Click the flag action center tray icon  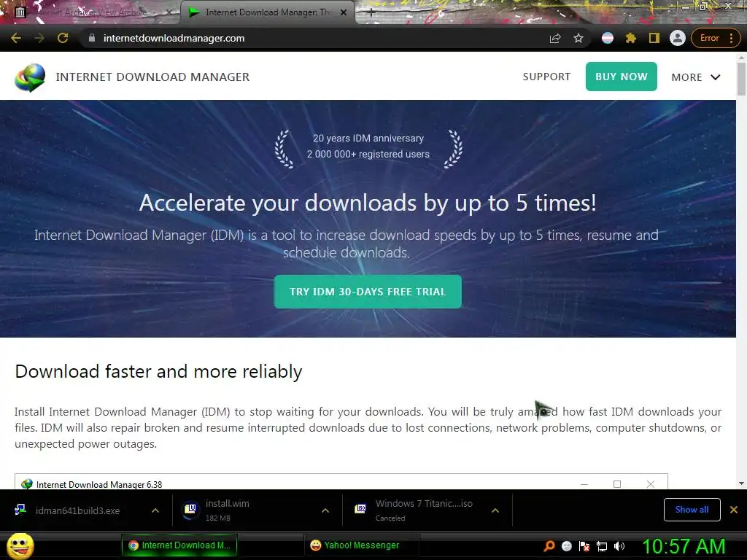(584, 546)
